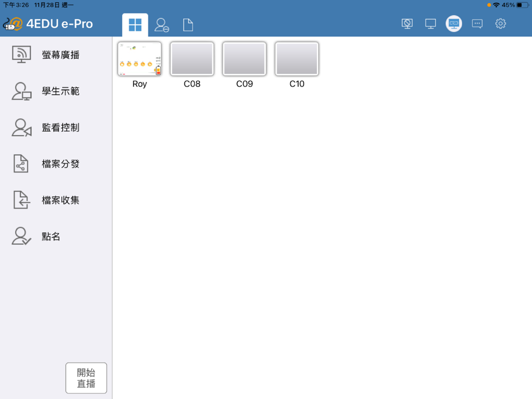Select the C09 student thumbnail
Image resolution: width=532 pixels, height=399 pixels.
click(244, 59)
